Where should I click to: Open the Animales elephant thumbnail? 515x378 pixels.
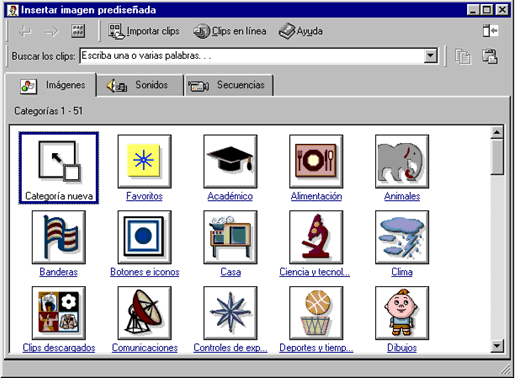tap(402, 161)
